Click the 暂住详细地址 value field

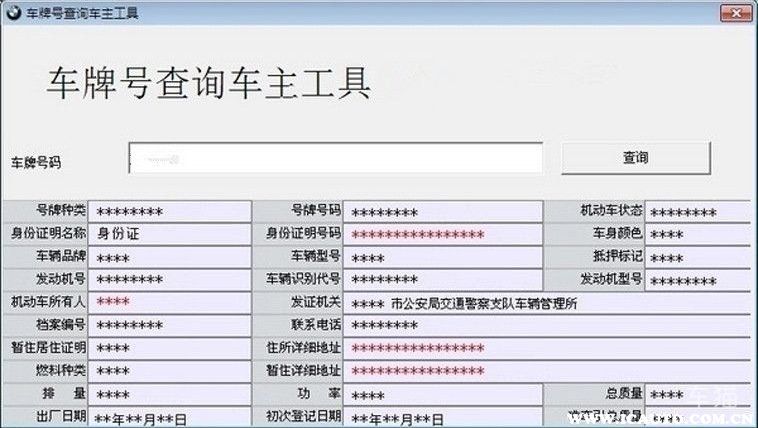pyautogui.click(x=545, y=371)
